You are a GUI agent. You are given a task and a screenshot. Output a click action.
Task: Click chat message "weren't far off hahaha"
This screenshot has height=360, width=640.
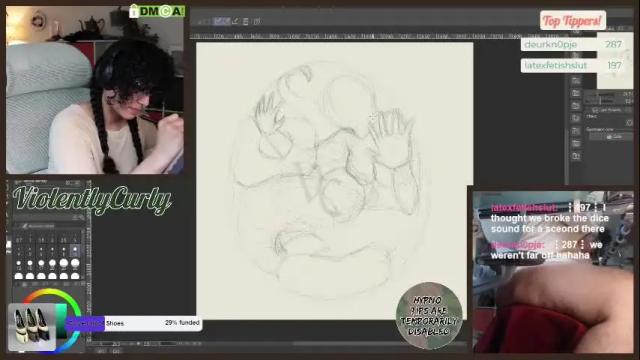click(547, 250)
